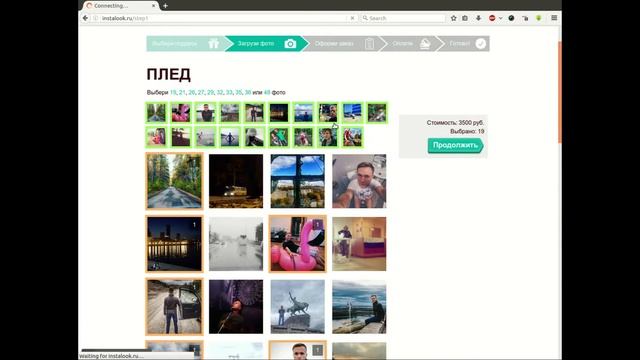This screenshot has height=360, width=640.
Task: Click the gift icon in first step
Action: [213, 43]
